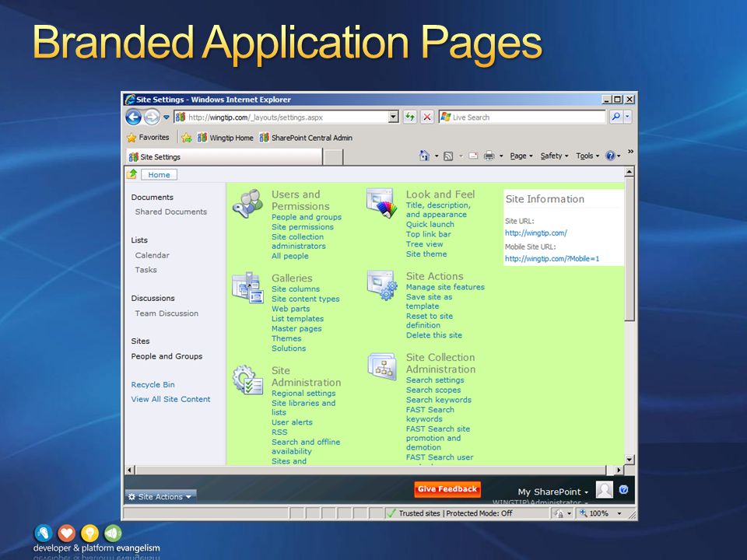Click the vertical scrollbar thumb
The image size is (747, 560).
coord(630,249)
